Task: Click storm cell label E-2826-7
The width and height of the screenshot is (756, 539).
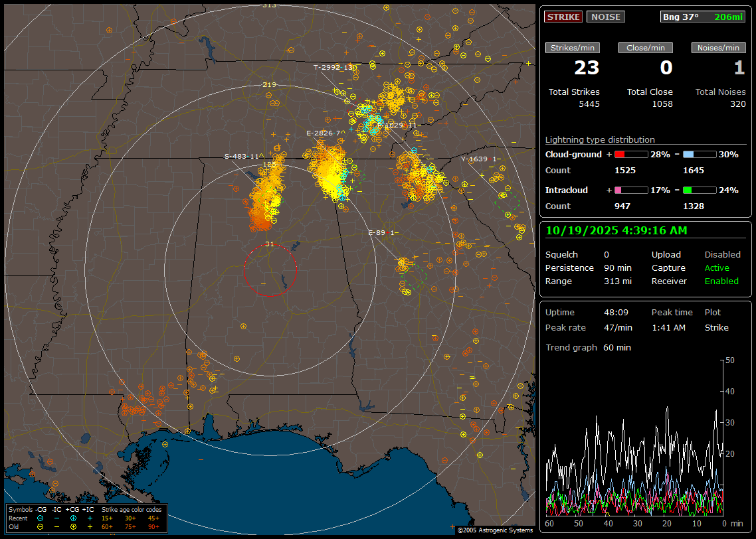Action: [324, 133]
